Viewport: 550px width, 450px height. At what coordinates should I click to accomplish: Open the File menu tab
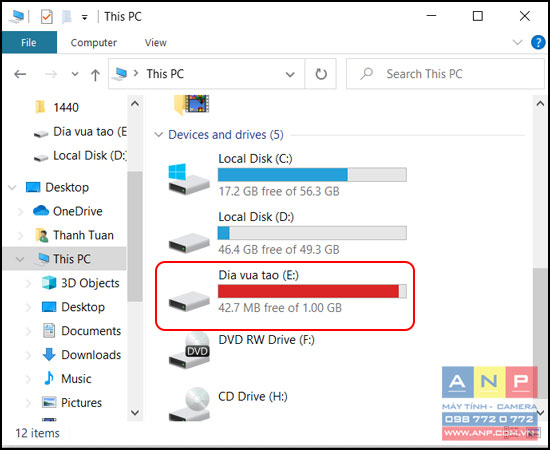pos(29,42)
